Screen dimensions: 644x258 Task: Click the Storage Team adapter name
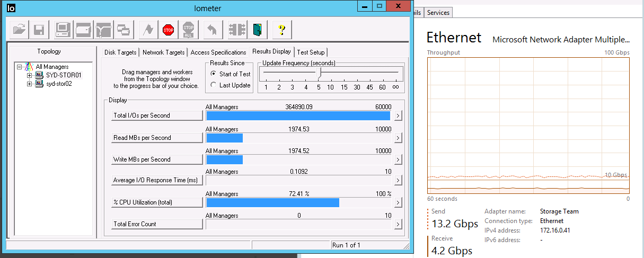pyautogui.click(x=559, y=211)
